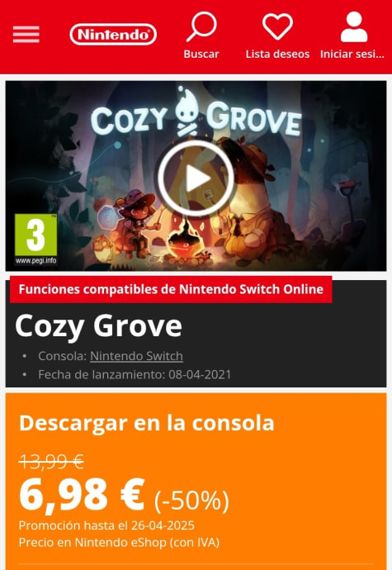Tap the crossed-out 13,99 € original price
The image size is (392, 570).
[x=51, y=462]
